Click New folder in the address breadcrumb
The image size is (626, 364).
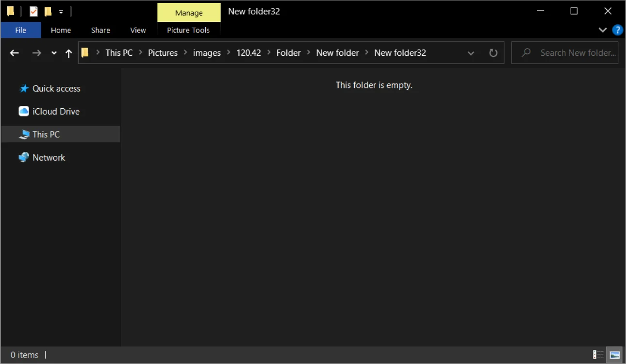tap(337, 53)
